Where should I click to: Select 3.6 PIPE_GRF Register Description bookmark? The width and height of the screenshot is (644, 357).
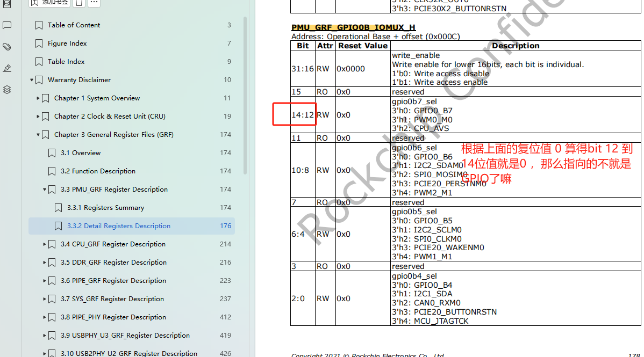click(x=113, y=281)
